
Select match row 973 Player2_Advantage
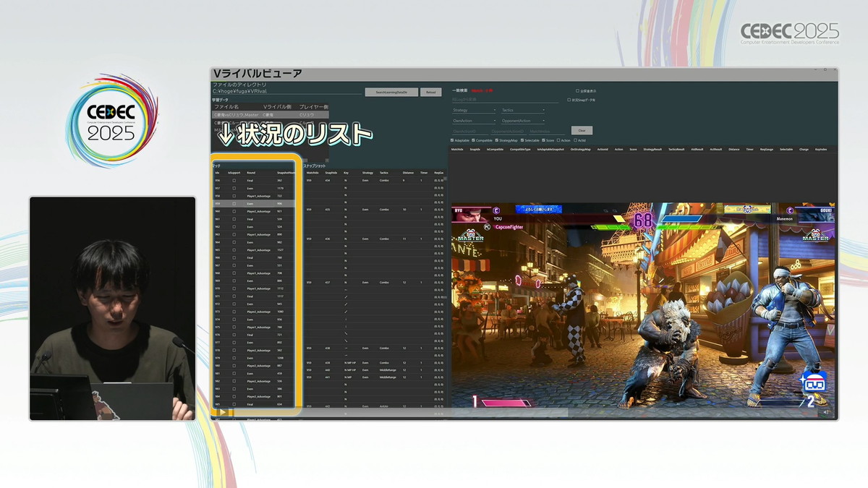254,312
